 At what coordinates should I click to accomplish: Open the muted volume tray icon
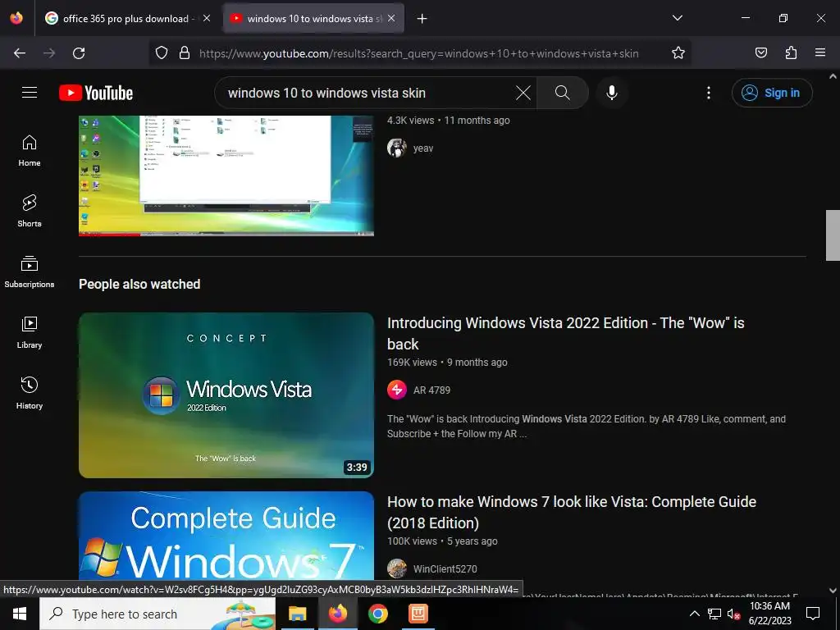[733, 614]
